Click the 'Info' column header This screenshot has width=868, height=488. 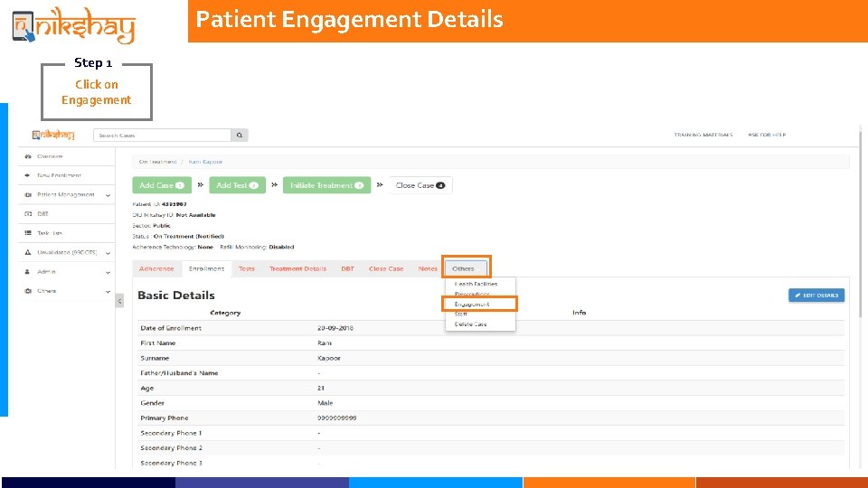(x=579, y=313)
